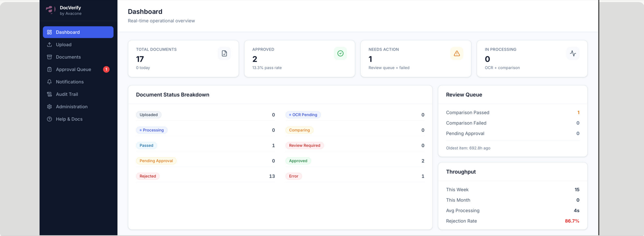
Task: Click the 'This Week' throughput row
Action: click(513, 190)
